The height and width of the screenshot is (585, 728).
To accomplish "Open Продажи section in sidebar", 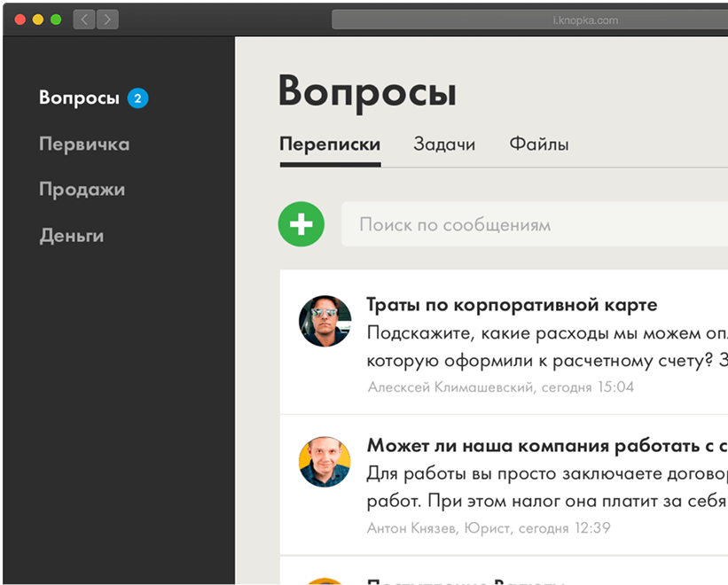I will (82, 190).
